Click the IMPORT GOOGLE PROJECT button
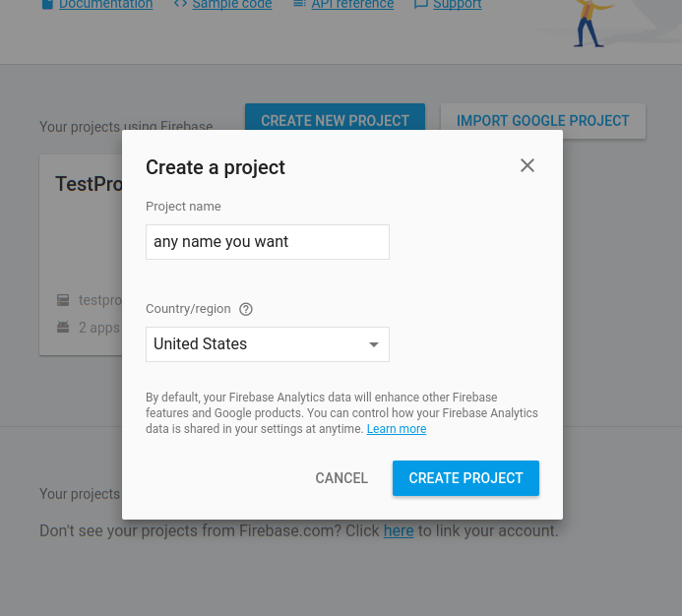 pos(543,121)
